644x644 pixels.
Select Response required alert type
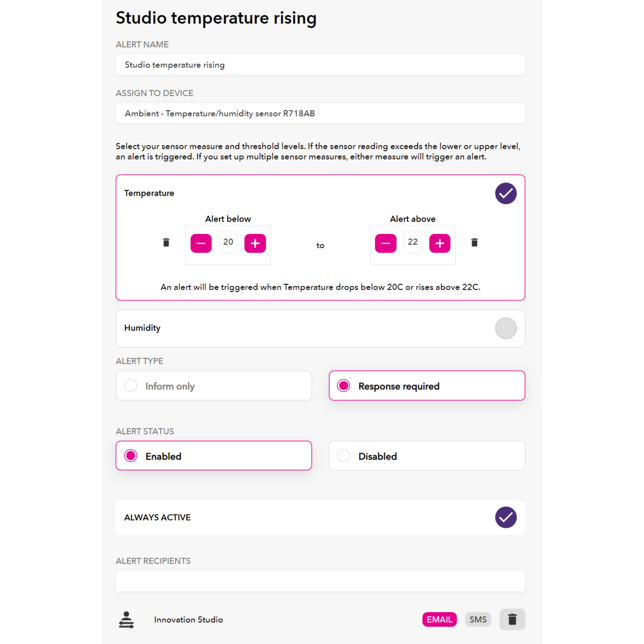pos(427,386)
